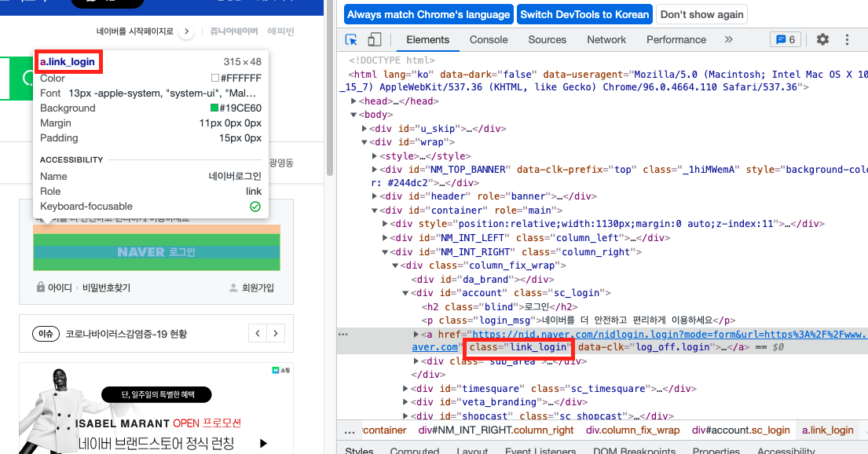The height and width of the screenshot is (454, 868).
Task: Collapse the body element node
Action: pos(353,115)
